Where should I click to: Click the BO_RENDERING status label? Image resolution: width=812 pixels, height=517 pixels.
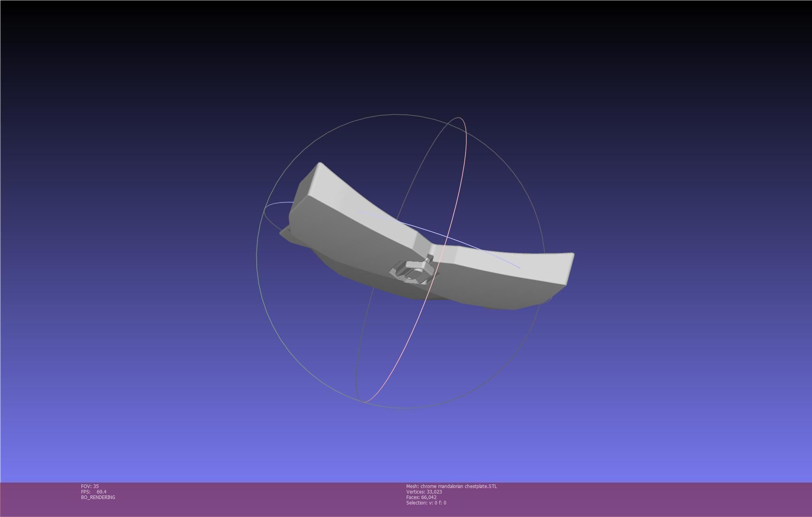pos(98,497)
